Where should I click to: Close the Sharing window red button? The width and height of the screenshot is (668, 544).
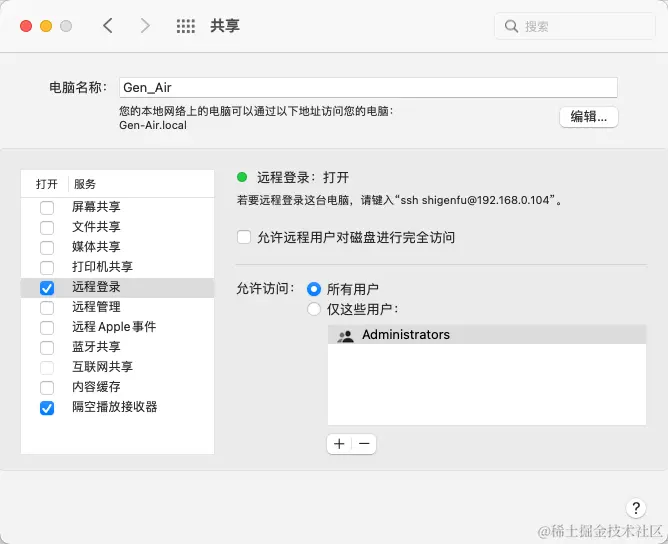[26, 26]
